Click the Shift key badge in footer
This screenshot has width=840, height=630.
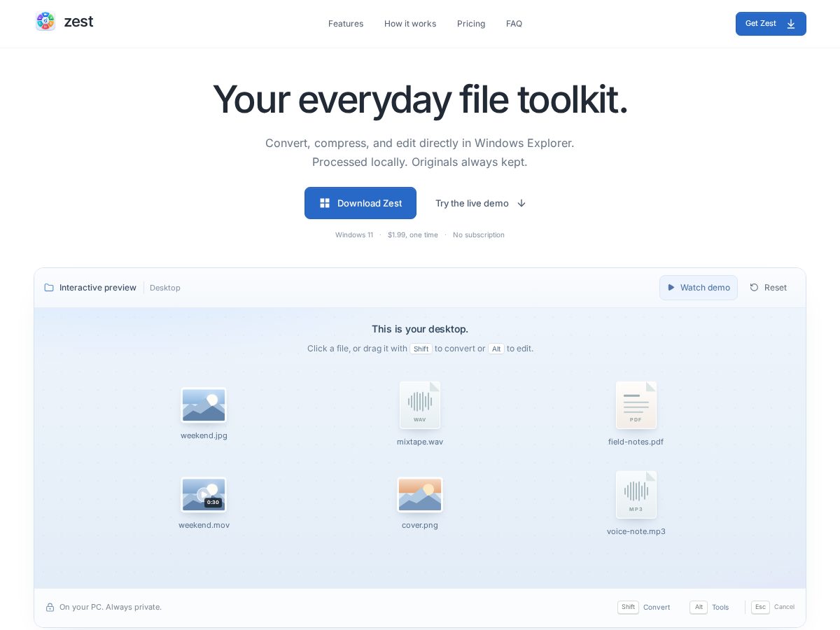click(628, 607)
